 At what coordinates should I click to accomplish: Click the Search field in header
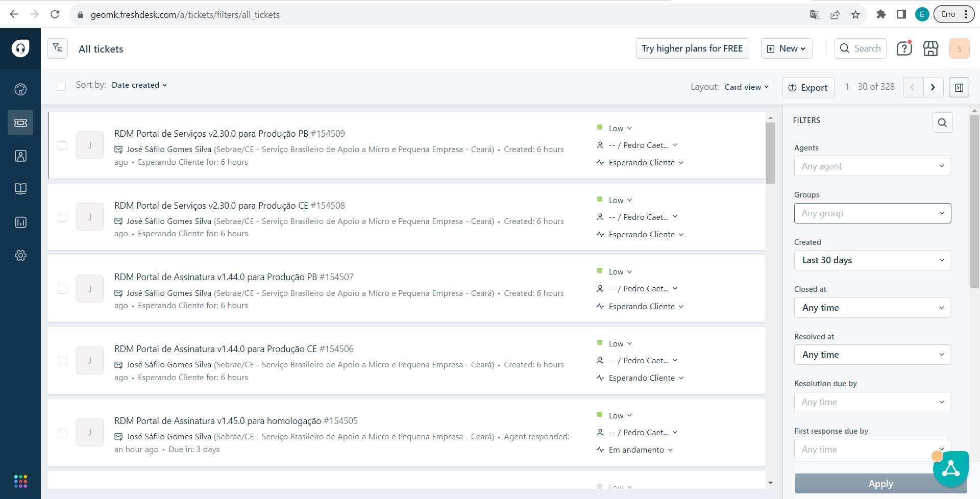[861, 48]
